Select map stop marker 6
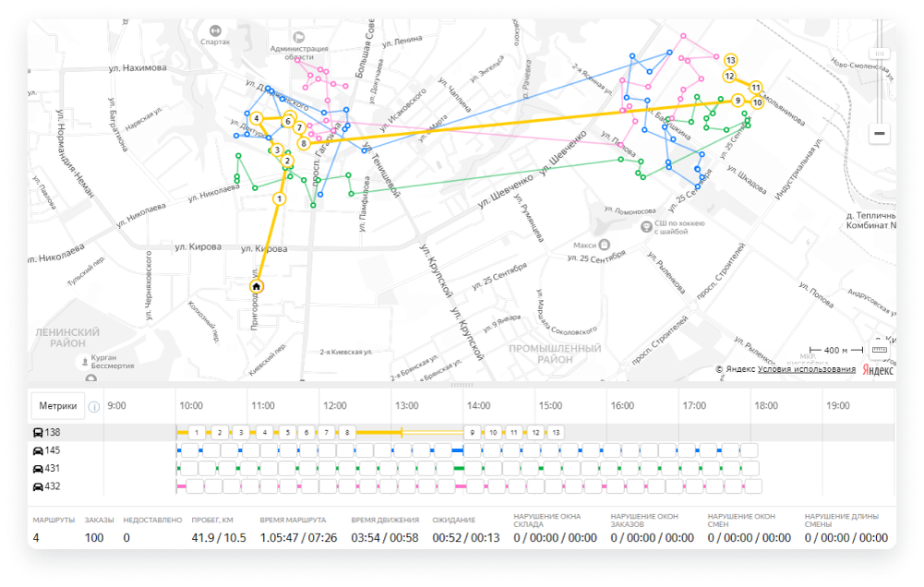The width and height of the screenshot is (924, 587). pos(288,122)
